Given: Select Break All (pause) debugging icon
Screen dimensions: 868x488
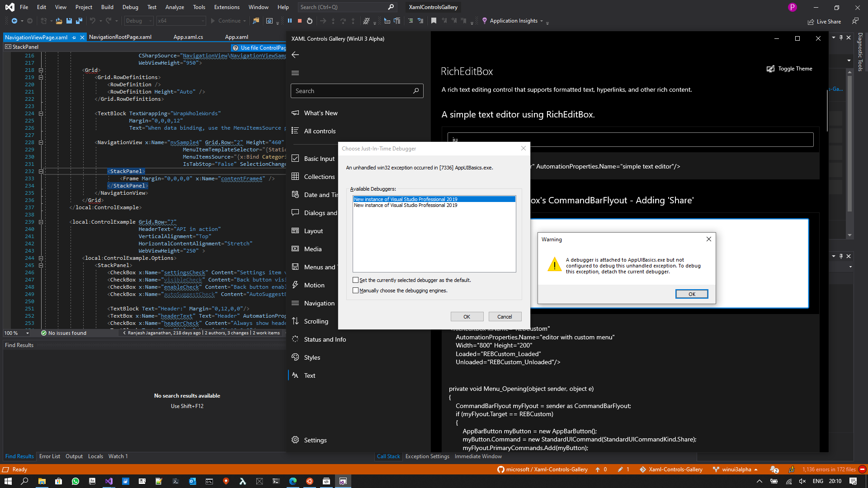Looking at the screenshot, I should point(290,21).
